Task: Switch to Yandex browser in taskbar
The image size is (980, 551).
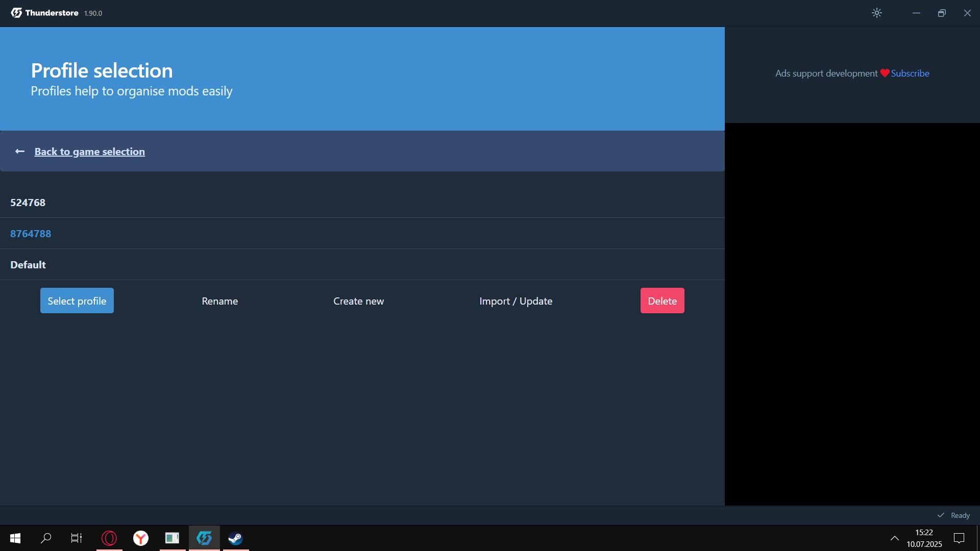Action: pyautogui.click(x=141, y=538)
